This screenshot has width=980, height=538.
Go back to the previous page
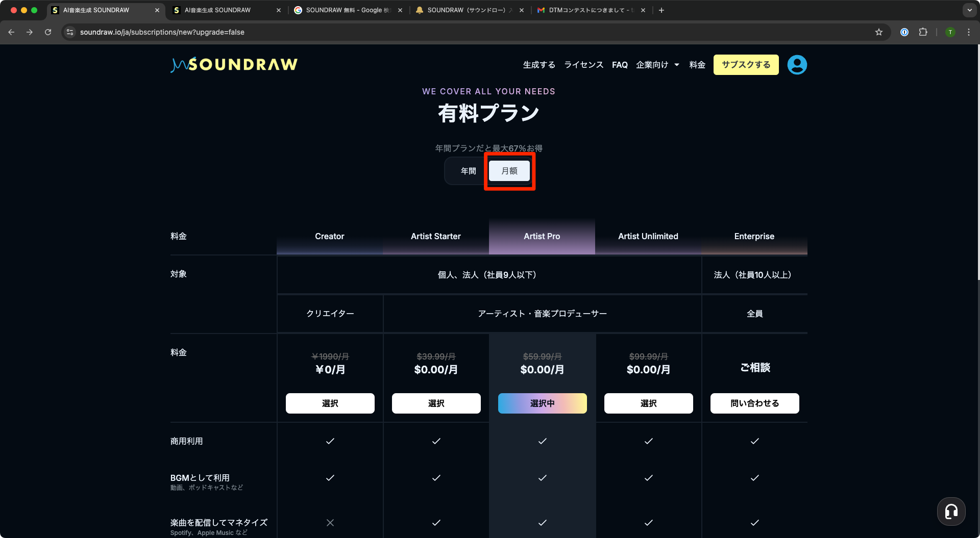click(x=11, y=32)
